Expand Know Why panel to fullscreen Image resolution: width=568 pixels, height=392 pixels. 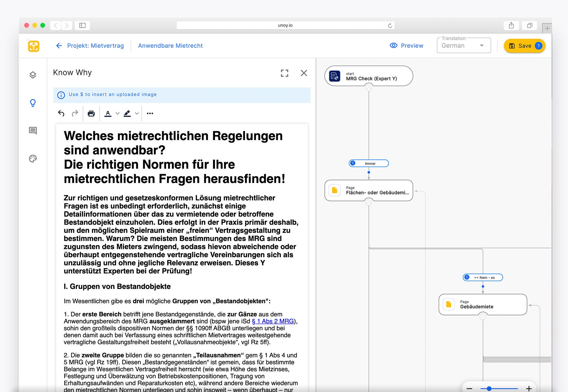coord(284,73)
